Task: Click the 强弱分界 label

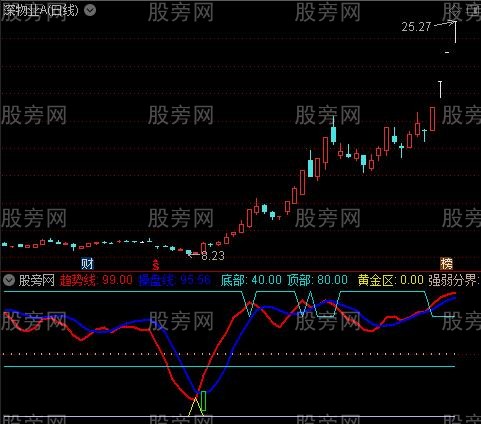Action: click(x=454, y=280)
